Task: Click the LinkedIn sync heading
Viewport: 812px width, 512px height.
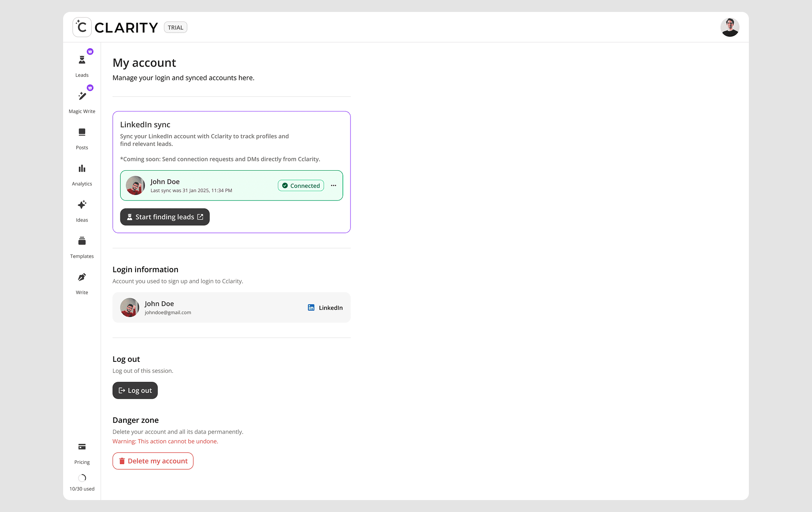Action: [x=145, y=125]
